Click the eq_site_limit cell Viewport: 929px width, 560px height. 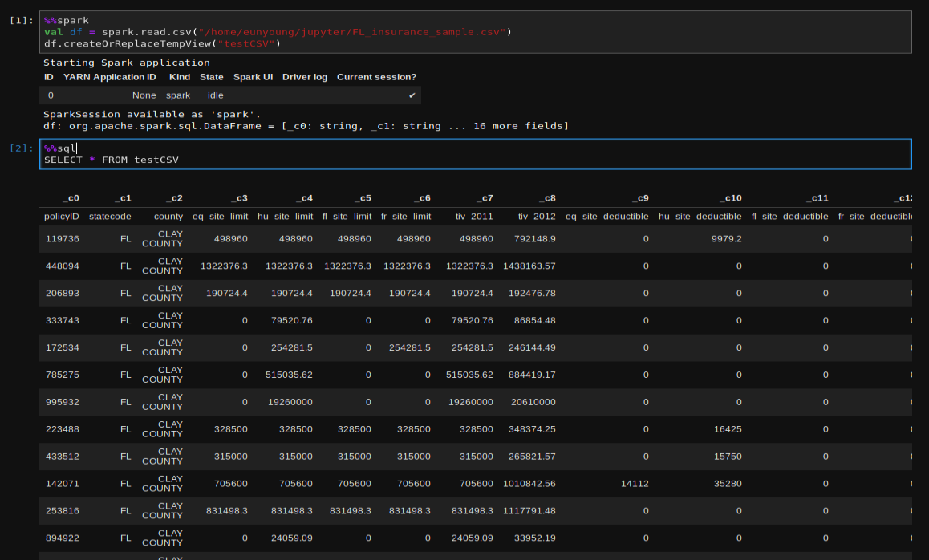(221, 217)
